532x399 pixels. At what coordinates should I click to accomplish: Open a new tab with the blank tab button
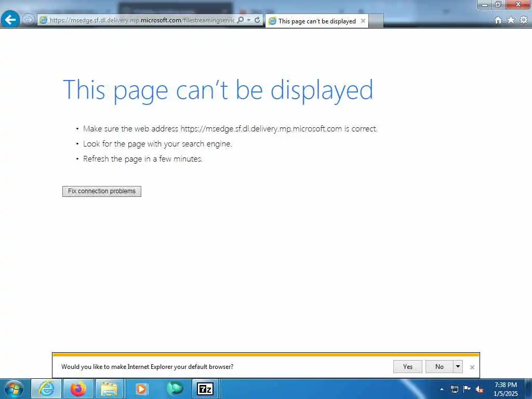(376, 21)
